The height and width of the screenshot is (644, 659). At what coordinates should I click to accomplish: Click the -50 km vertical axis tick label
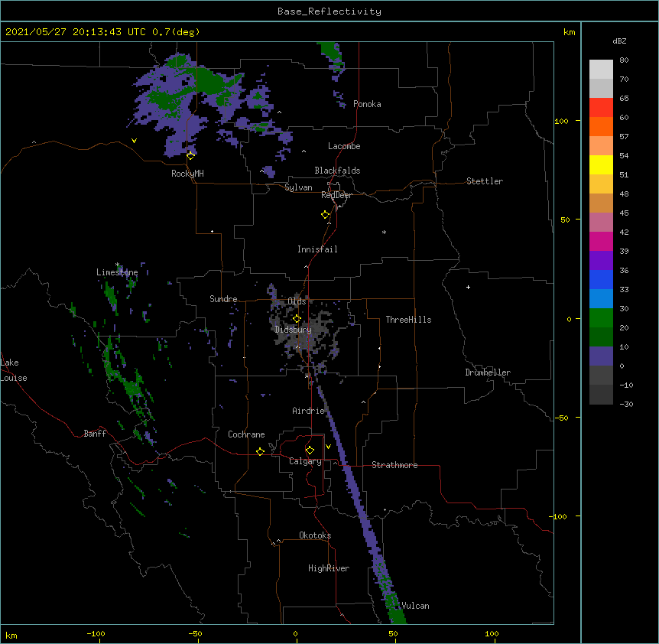tap(561, 418)
